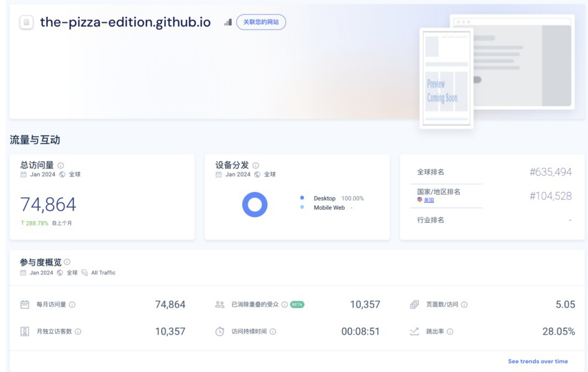Click info icon next to 总访问量
The width and height of the screenshot is (588, 372).
pyautogui.click(x=61, y=165)
